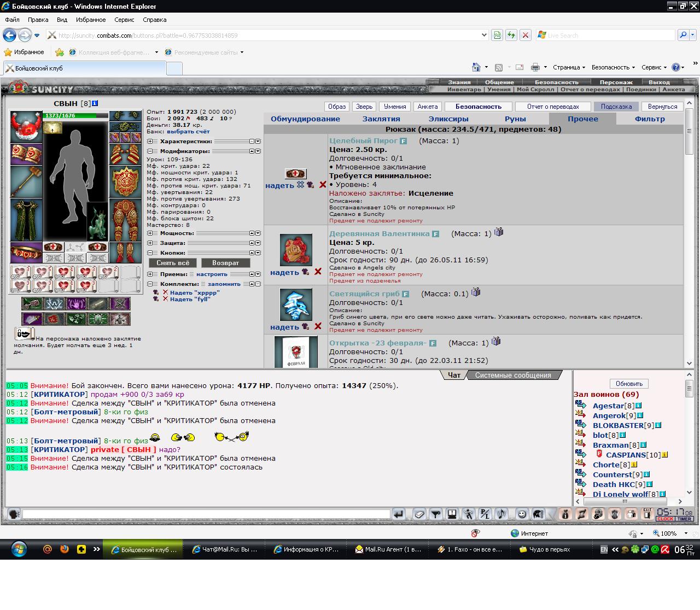Viewport: 700px width, 610px height.
Task: Click the Надеть "fyll" set link
Action: coord(190,299)
